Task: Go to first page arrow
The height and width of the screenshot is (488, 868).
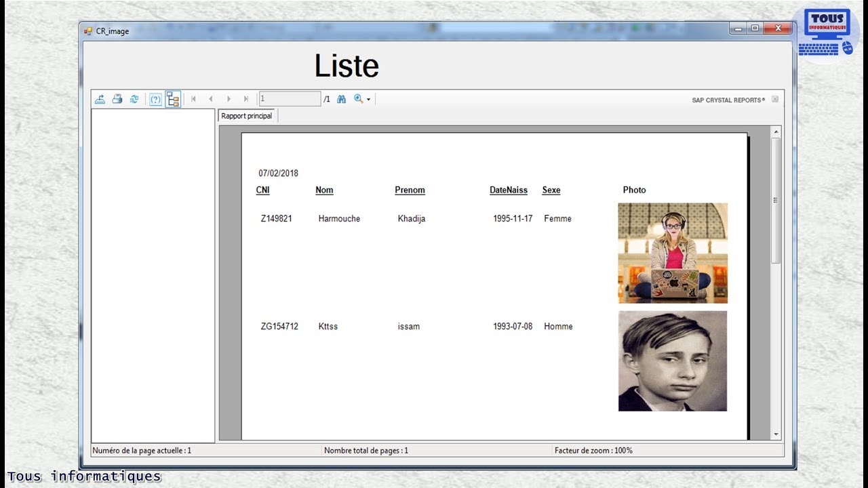Action: 193,99
